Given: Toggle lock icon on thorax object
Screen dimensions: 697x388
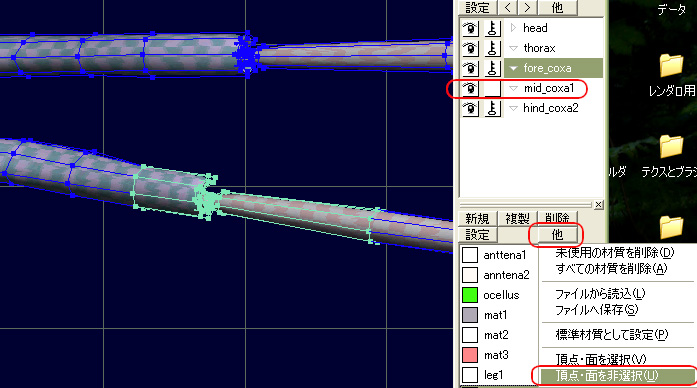Looking at the screenshot, I should (x=492, y=48).
